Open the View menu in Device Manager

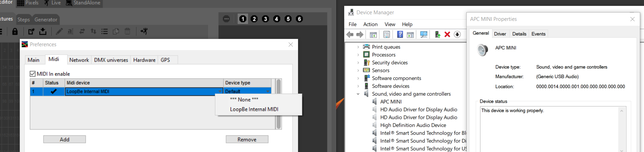coord(390,24)
